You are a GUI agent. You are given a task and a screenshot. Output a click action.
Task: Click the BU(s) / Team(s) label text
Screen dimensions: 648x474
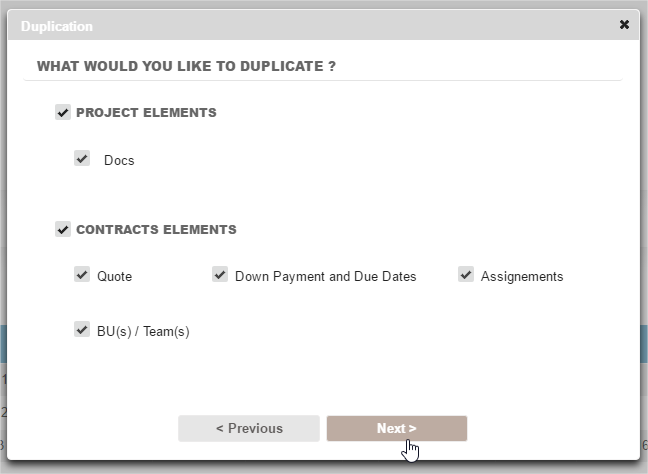pyautogui.click(x=143, y=332)
